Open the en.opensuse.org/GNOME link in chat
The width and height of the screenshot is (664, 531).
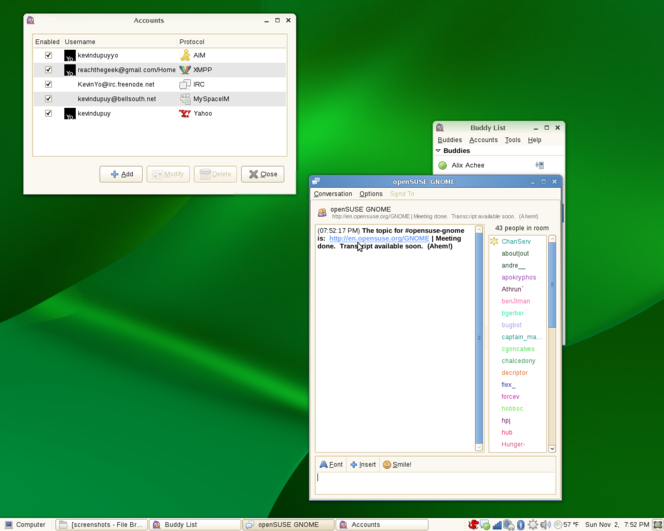(x=379, y=238)
